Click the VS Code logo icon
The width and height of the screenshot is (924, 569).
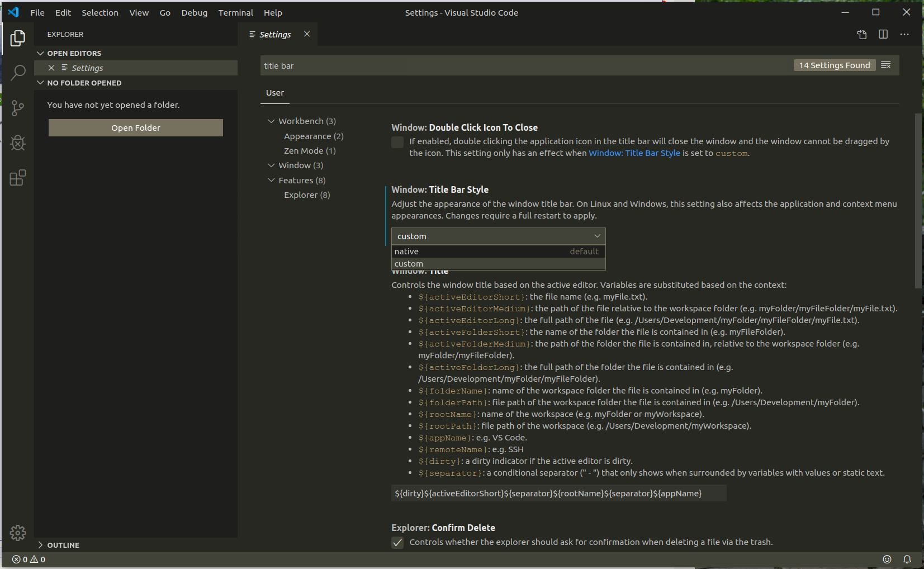[x=13, y=12]
